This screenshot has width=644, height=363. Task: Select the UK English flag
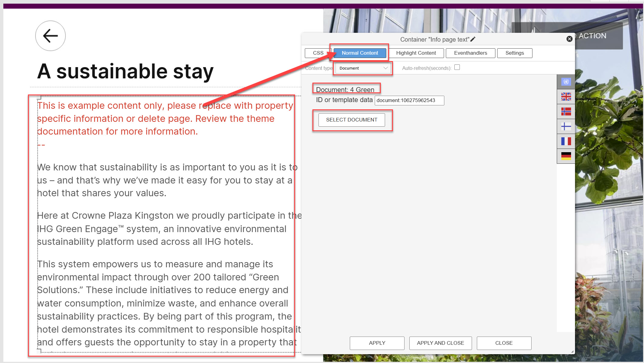(566, 97)
